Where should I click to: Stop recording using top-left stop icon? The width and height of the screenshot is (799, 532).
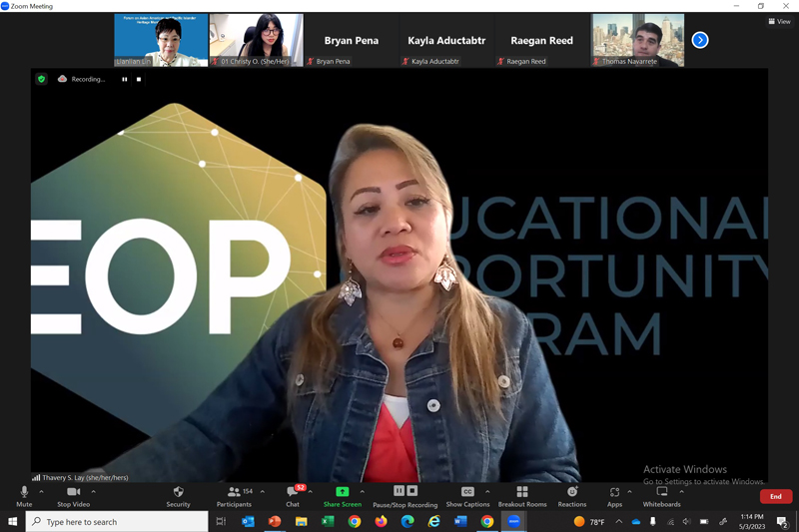tap(139, 79)
